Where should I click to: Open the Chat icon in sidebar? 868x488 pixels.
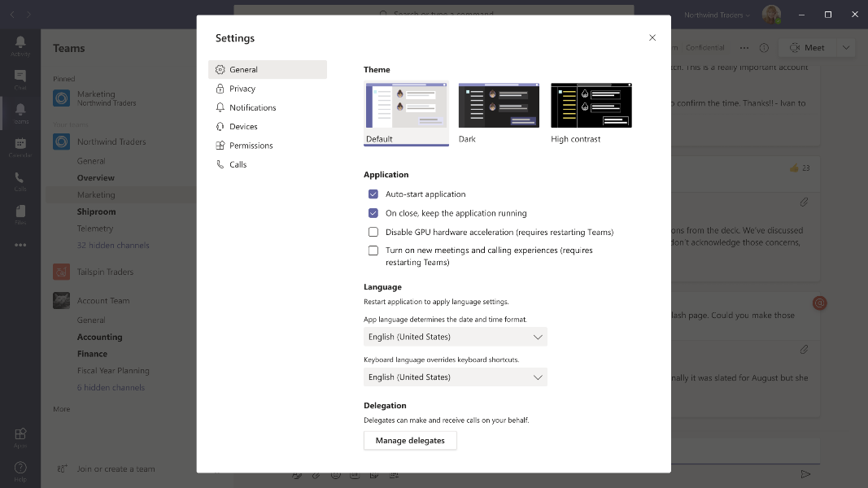pos(20,79)
